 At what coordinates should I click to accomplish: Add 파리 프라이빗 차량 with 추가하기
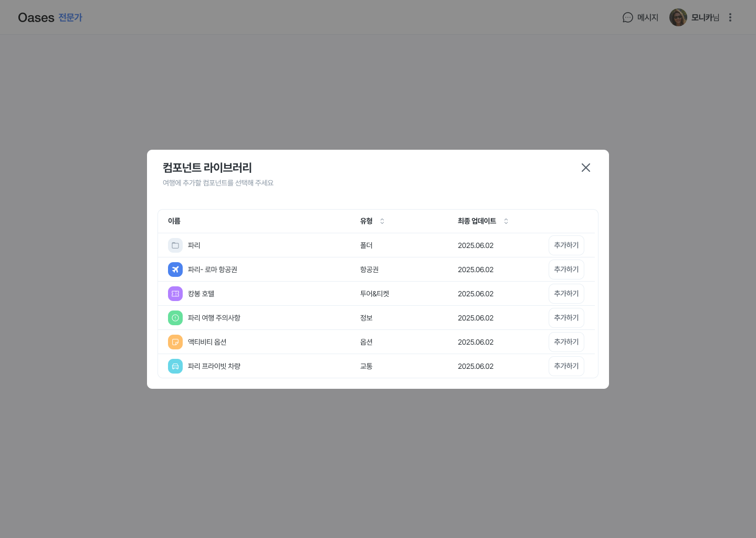pos(566,366)
